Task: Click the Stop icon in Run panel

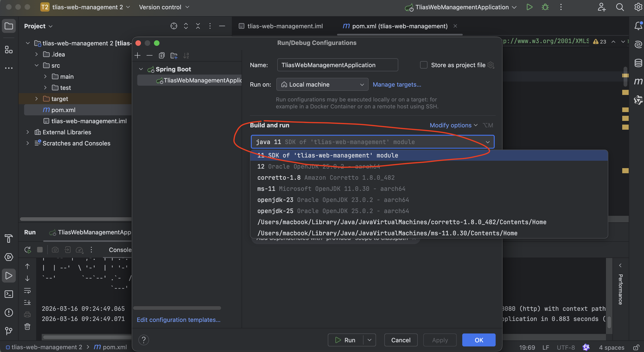Action: pos(40,250)
